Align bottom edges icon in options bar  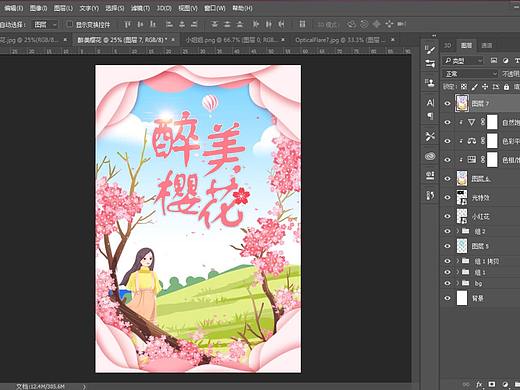coord(153,24)
